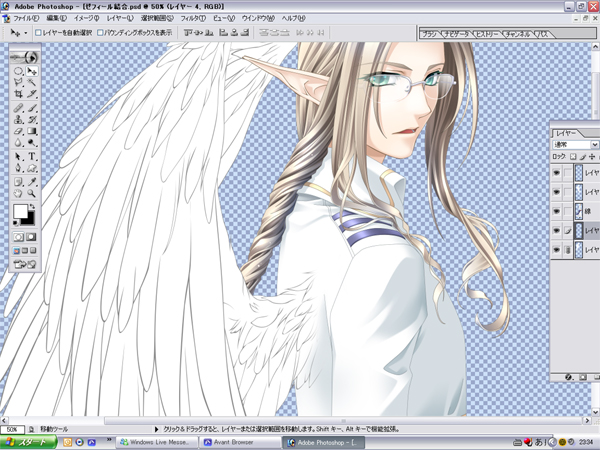This screenshot has width=600, height=450.
Task: Toggle lock position in Layers panel
Action: pyautogui.click(x=592, y=157)
